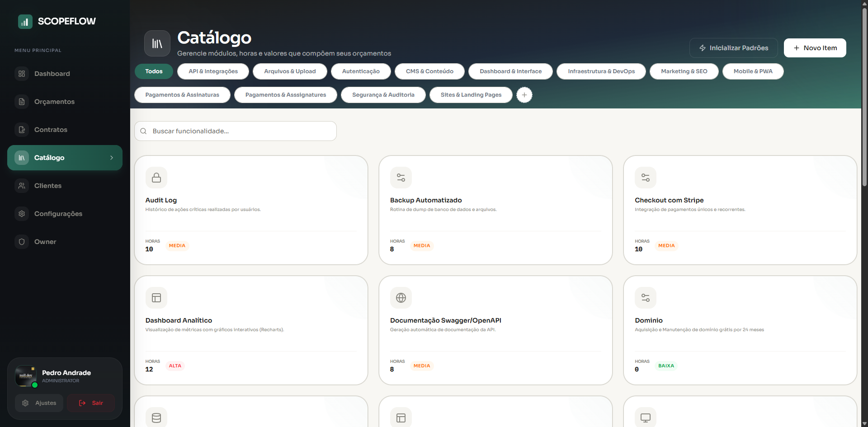Filter by Segurança & Auditoria

click(x=383, y=95)
